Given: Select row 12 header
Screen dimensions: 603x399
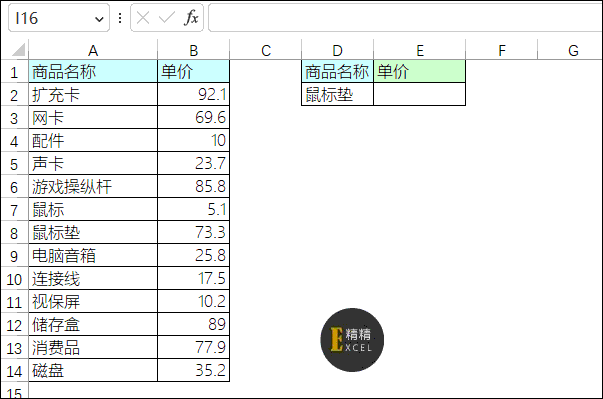Looking at the screenshot, I should tap(14, 325).
